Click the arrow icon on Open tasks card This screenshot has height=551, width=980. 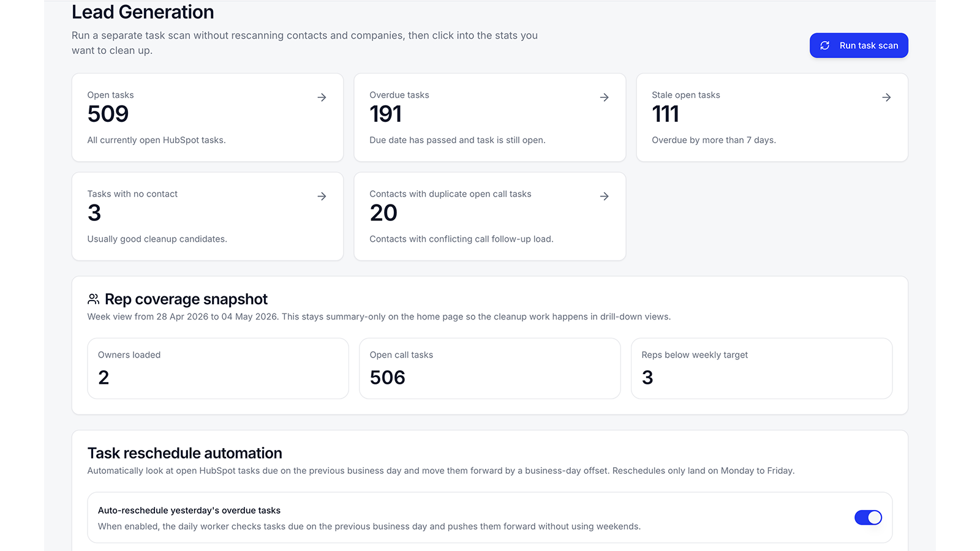[x=322, y=97]
